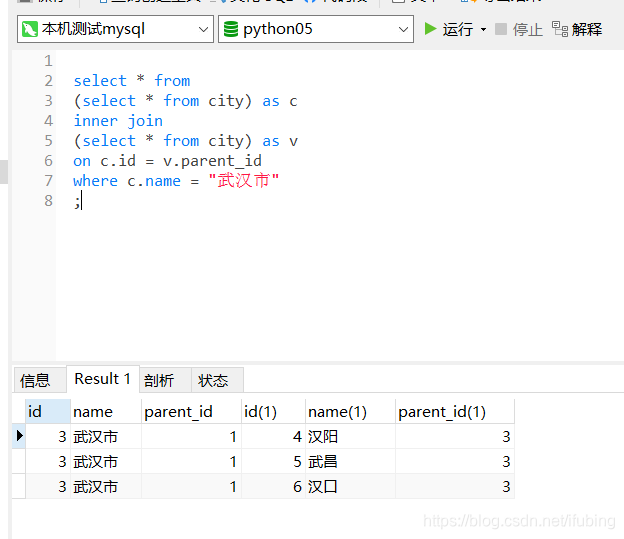Click the name(1) column header
624x539 pixels.
click(350, 412)
